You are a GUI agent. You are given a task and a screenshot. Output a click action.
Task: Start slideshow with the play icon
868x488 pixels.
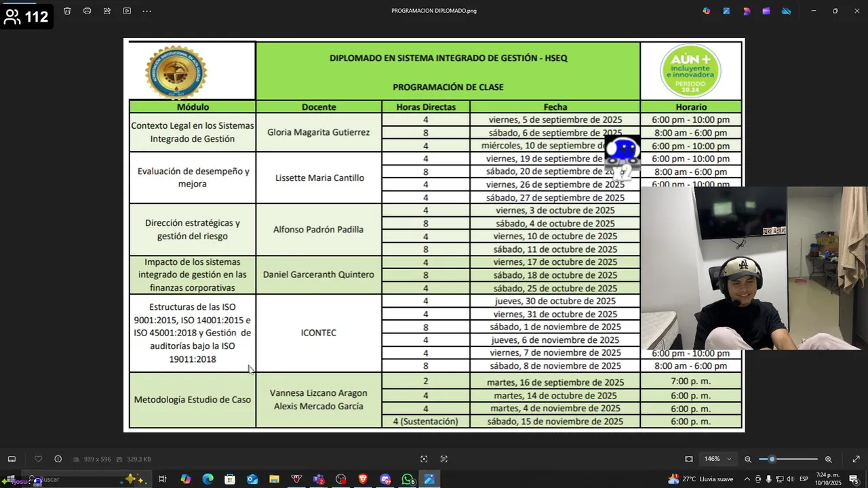coord(127,11)
